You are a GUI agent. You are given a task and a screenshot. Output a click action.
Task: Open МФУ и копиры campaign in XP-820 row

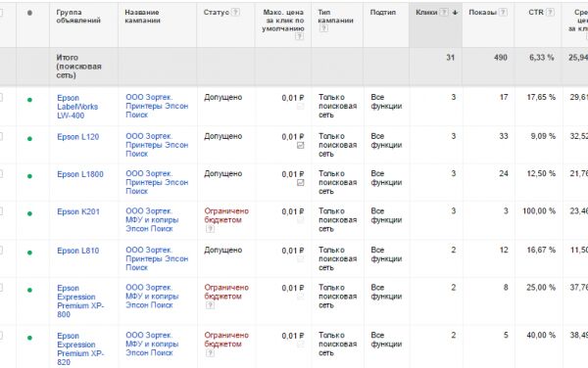(152, 345)
